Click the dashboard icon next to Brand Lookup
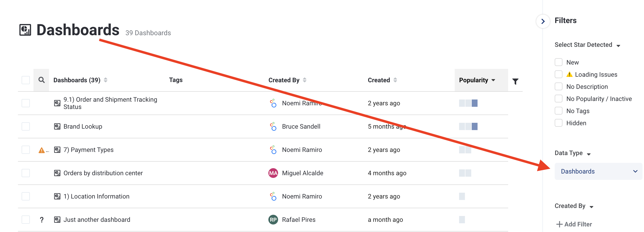This screenshot has height=232, width=644. click(x=57, y=126)
